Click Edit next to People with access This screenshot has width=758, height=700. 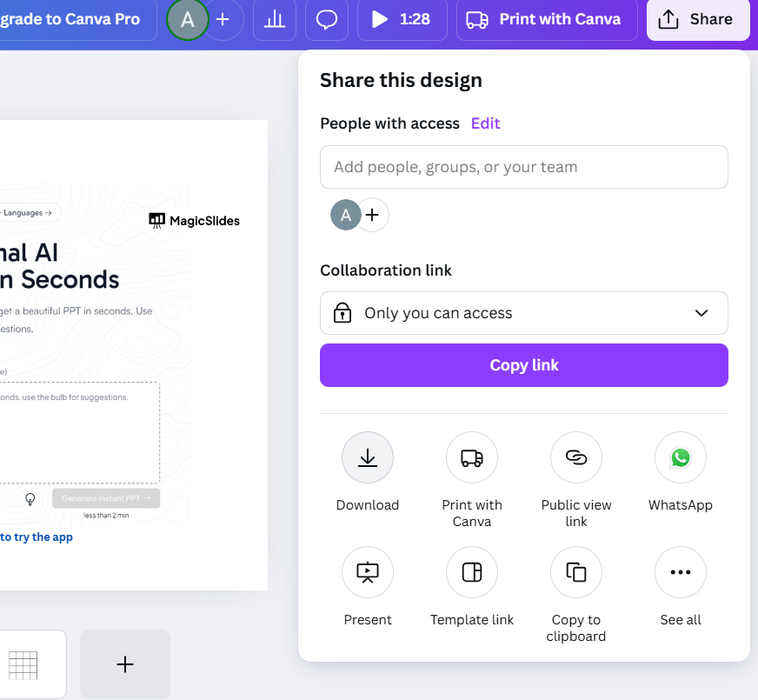[x=485, y=123]
